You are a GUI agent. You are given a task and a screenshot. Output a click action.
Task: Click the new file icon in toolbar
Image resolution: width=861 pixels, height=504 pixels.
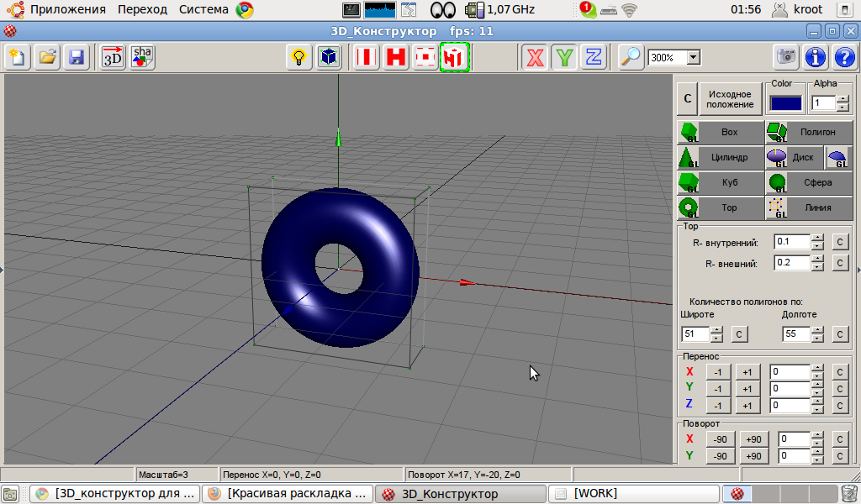pos(18,57)
